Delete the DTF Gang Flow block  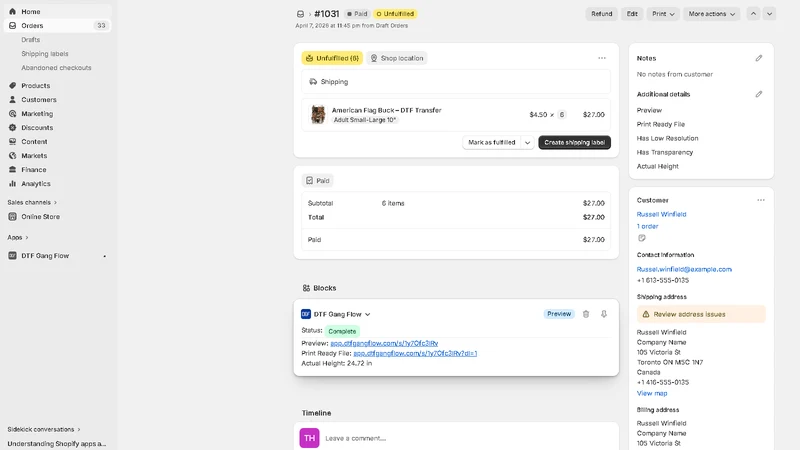(x=586, y=314)
